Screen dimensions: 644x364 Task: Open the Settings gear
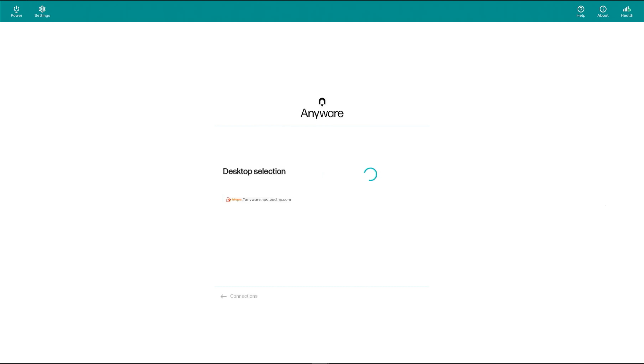(42, 11)
